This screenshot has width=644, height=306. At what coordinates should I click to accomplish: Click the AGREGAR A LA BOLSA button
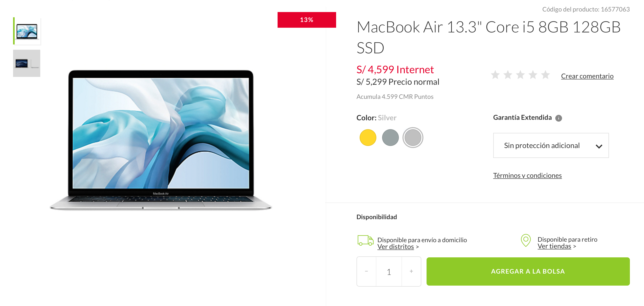tap(528, 271)
